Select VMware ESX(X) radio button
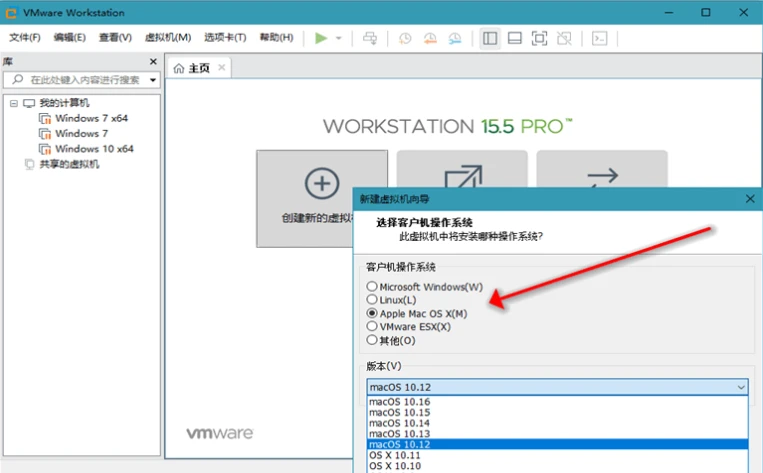 (x=372, y=326)
